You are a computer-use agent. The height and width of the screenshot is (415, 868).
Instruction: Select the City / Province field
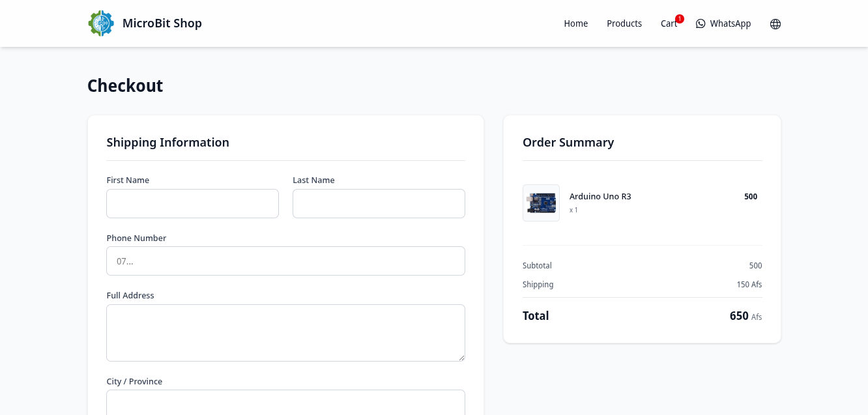285,403
